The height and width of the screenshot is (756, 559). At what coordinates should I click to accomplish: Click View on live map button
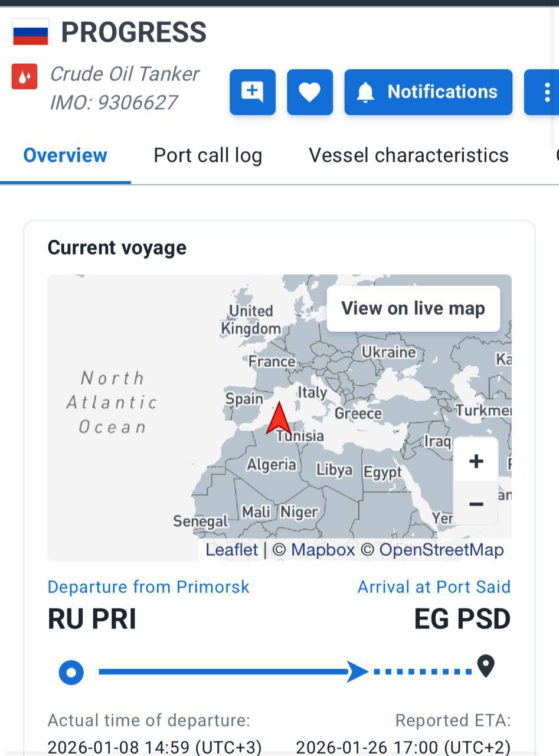pos(413,308)
